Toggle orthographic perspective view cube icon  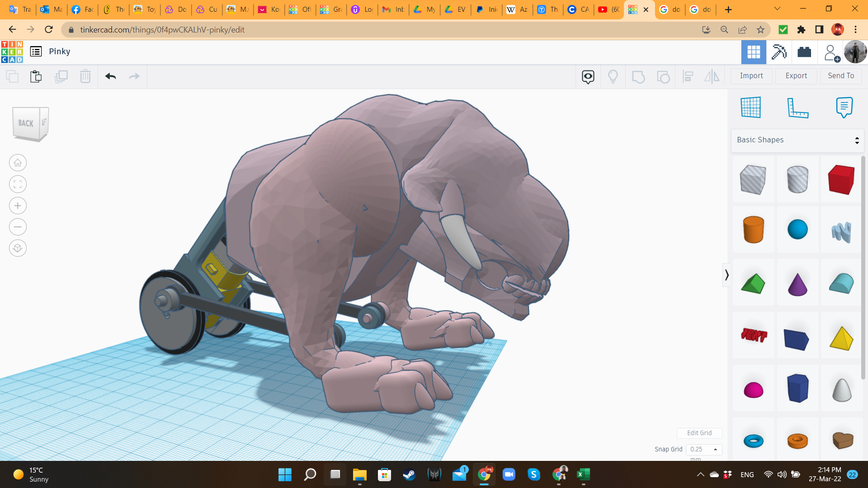tap(18, 248)
